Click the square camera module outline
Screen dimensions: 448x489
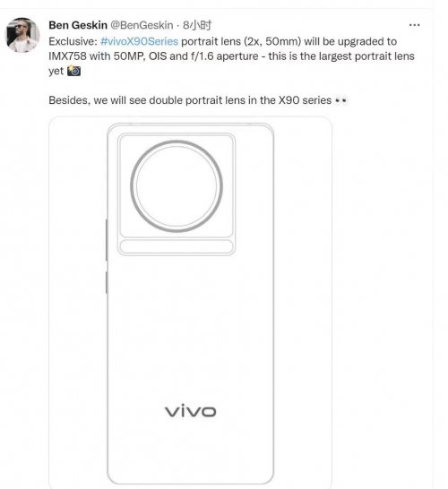coord(177,194)
